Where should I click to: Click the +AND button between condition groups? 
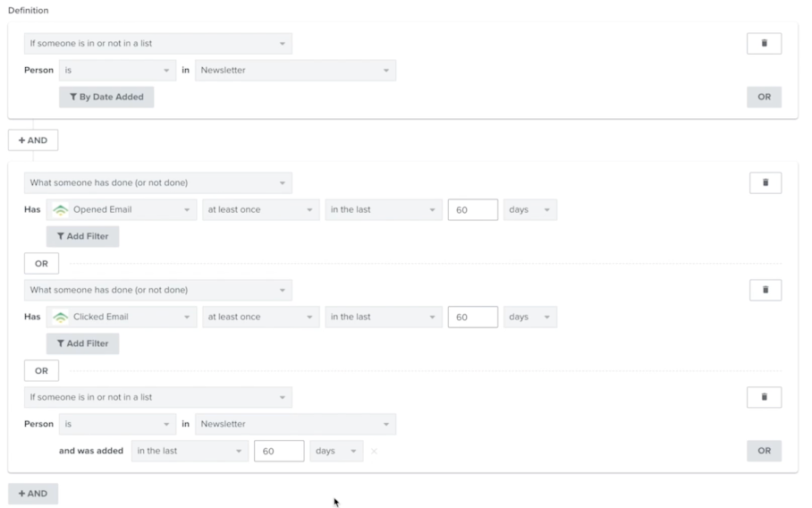click(x=33, y=140)
